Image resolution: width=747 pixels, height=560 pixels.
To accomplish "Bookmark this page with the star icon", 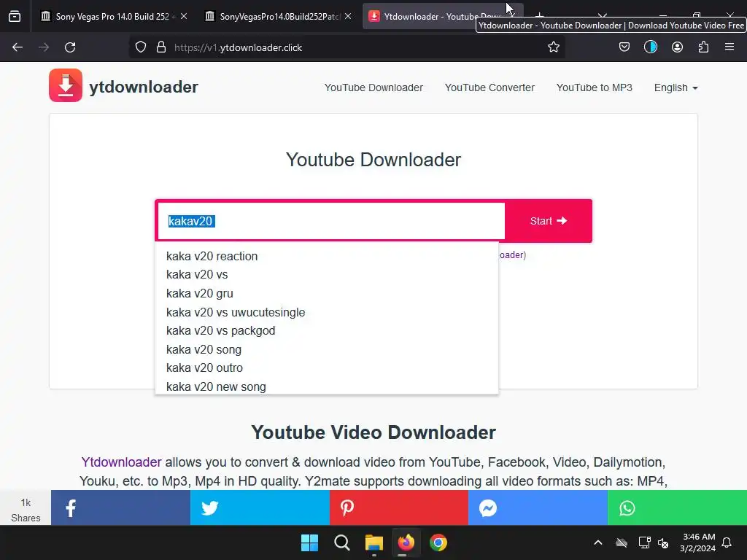I will 553,47.
